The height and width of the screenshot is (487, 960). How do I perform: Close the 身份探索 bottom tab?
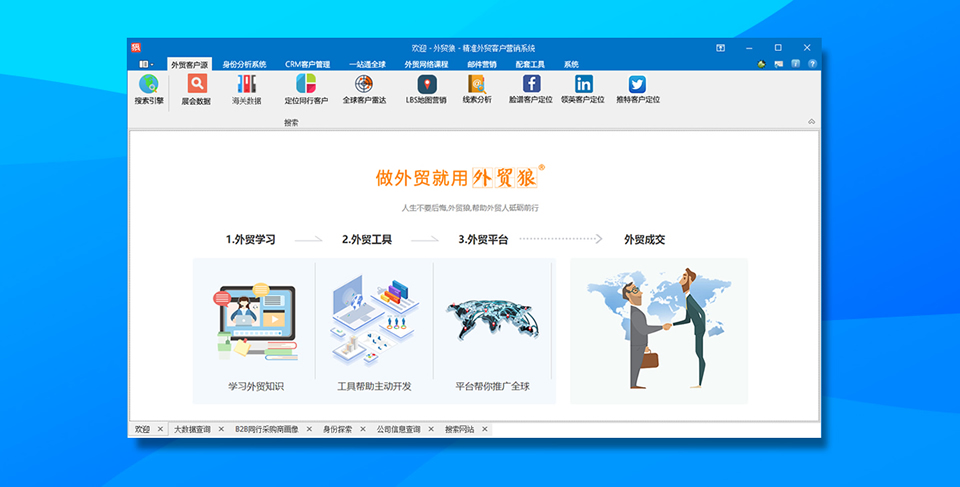pos(362,429)
